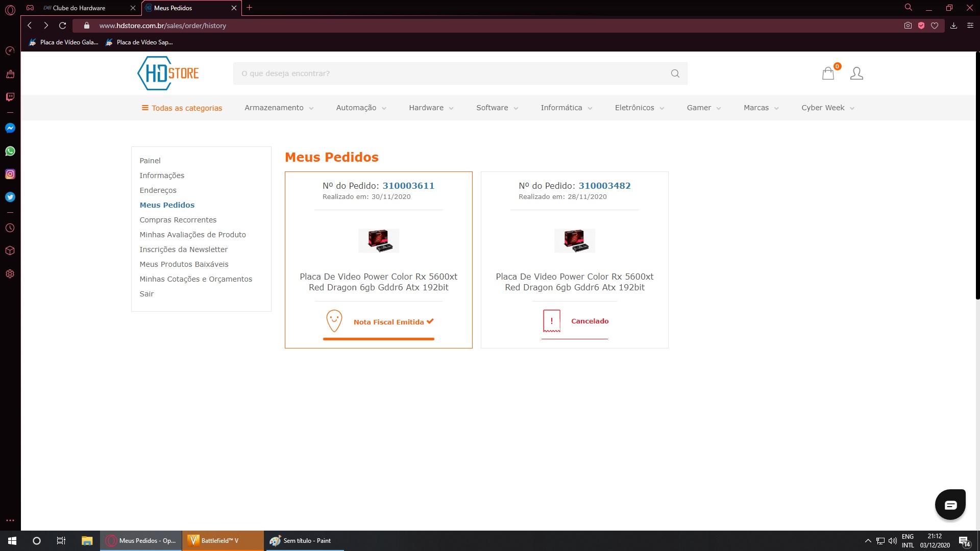Image resolution: width=980 pixels, height=551 pixels.
Task: Open the chat support widget
Action: click(950, 505)
